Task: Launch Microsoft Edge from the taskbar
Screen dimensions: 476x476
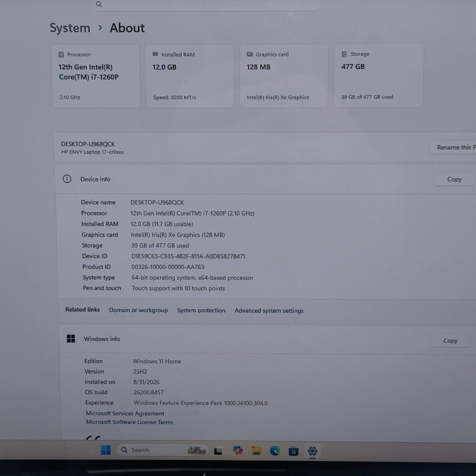Action: point(275,451)
